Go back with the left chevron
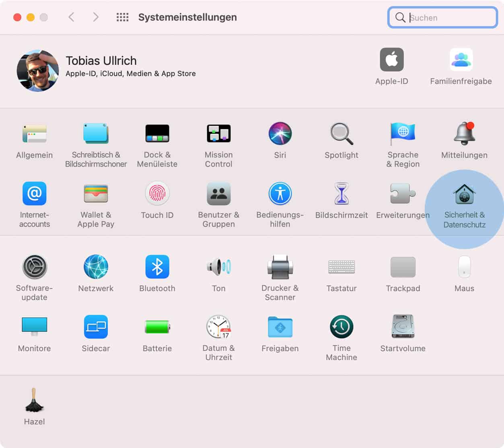 pos(72,17)
